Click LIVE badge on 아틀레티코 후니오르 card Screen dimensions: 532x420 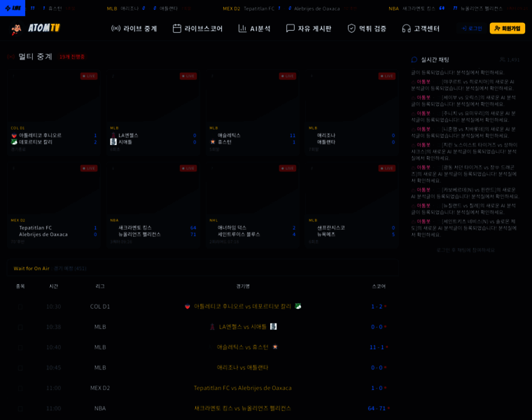(x=89, y=76)
